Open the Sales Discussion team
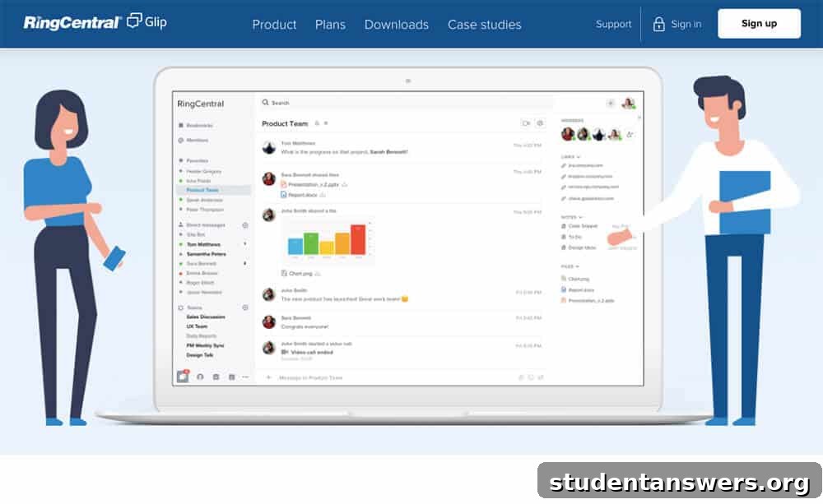 pos(206,317)
